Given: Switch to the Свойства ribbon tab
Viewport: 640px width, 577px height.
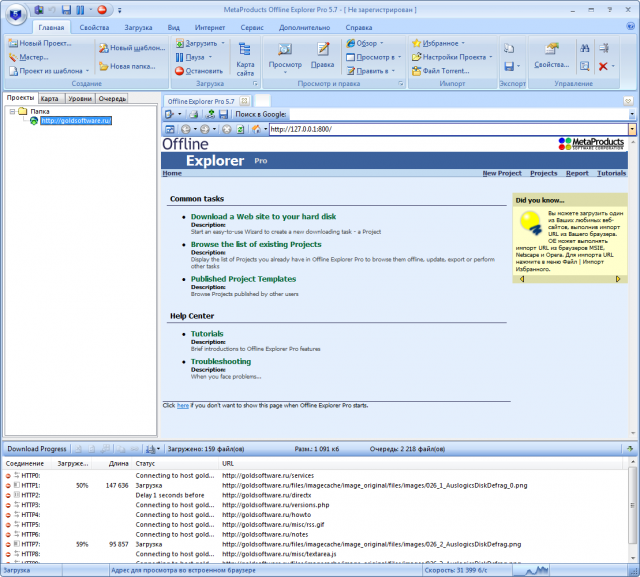Looking at the screenshot, I should (x=94, y=28).
